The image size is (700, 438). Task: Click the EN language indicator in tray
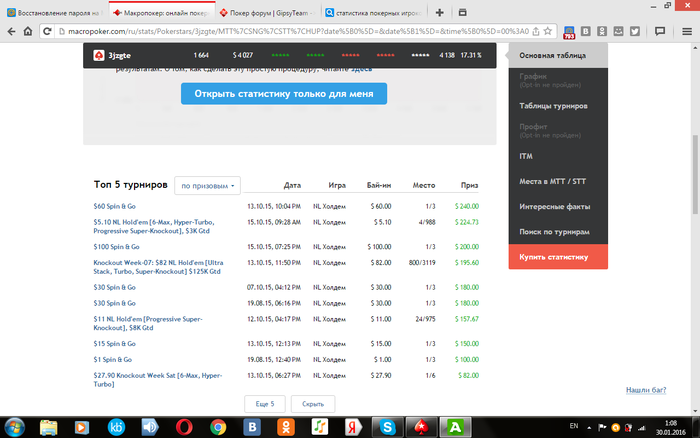point(574,426)
